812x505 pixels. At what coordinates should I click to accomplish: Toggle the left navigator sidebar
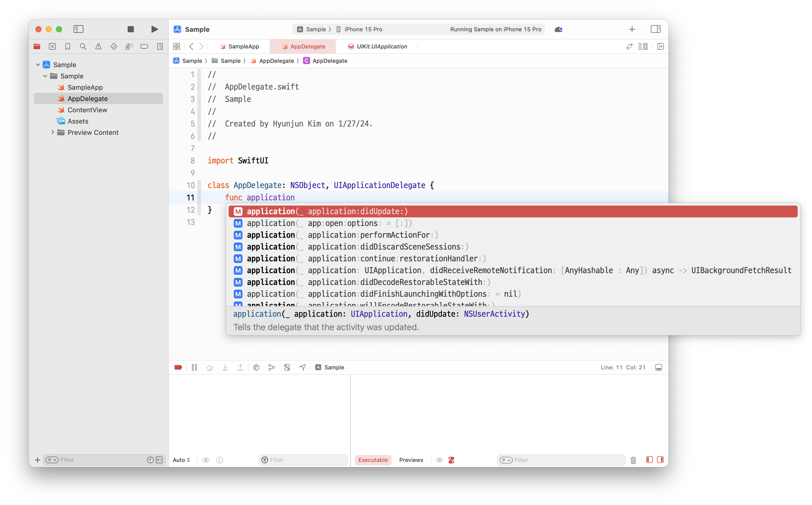[78, 29]
